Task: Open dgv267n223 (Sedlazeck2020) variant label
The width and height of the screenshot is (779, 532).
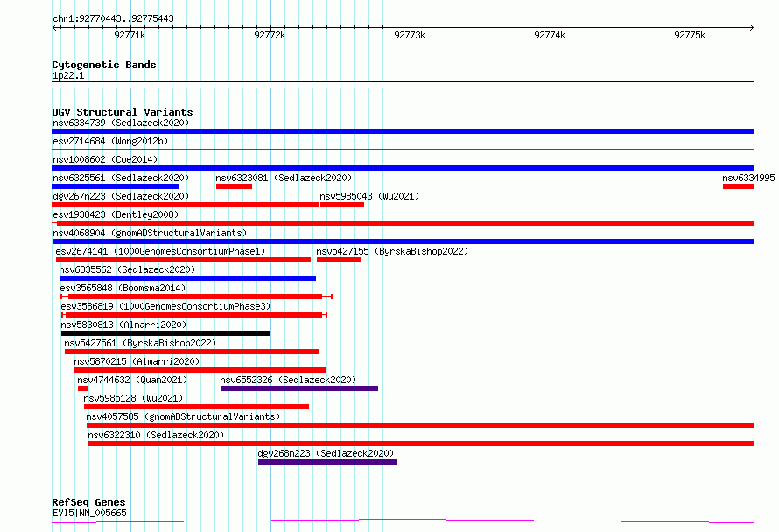Action: (121, 196)
